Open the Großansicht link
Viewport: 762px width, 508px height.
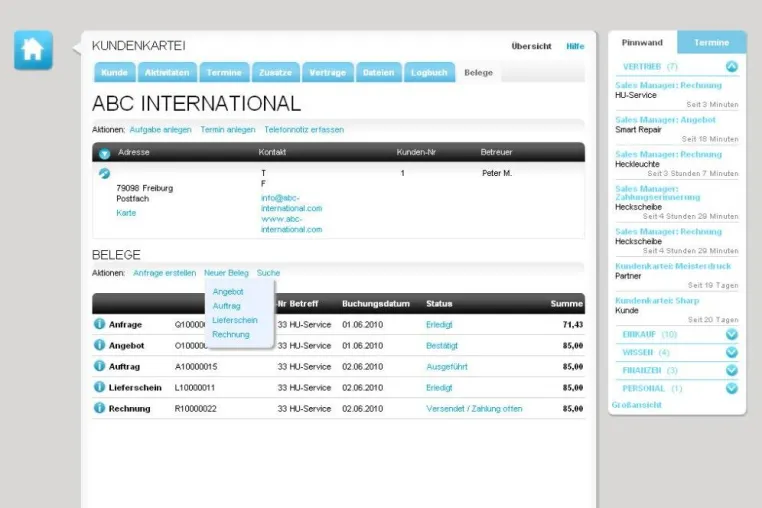pos(637,405)
